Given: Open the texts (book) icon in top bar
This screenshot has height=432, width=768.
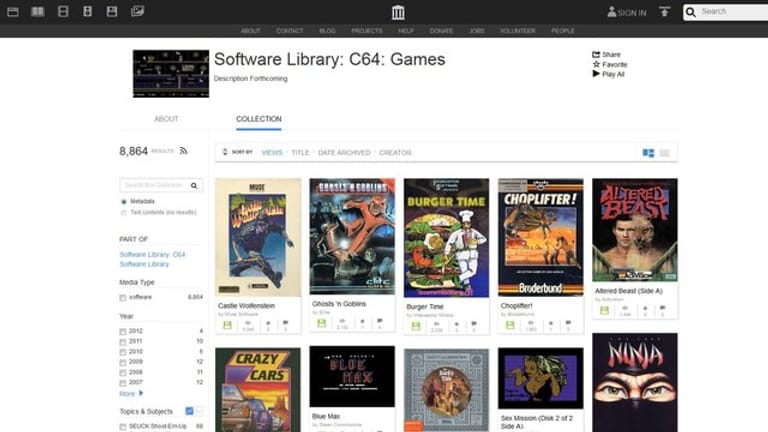Looking at the screenshot, I should point(38,12).
